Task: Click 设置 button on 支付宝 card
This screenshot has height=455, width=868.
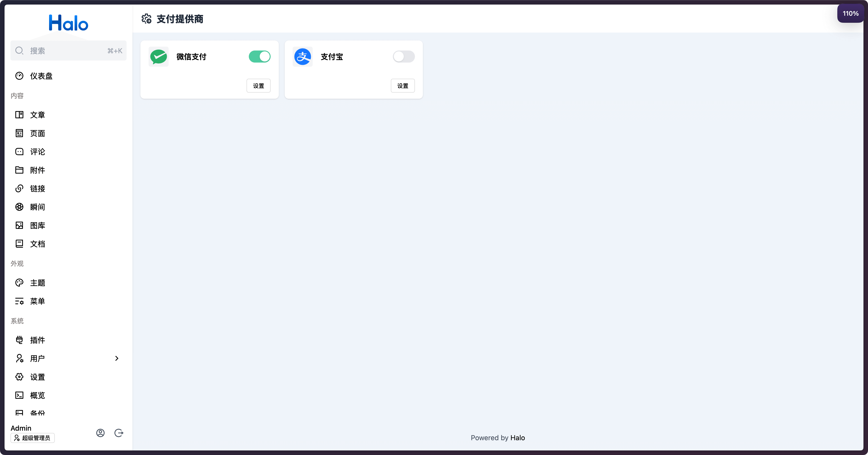Action: [x=403, y=86]
